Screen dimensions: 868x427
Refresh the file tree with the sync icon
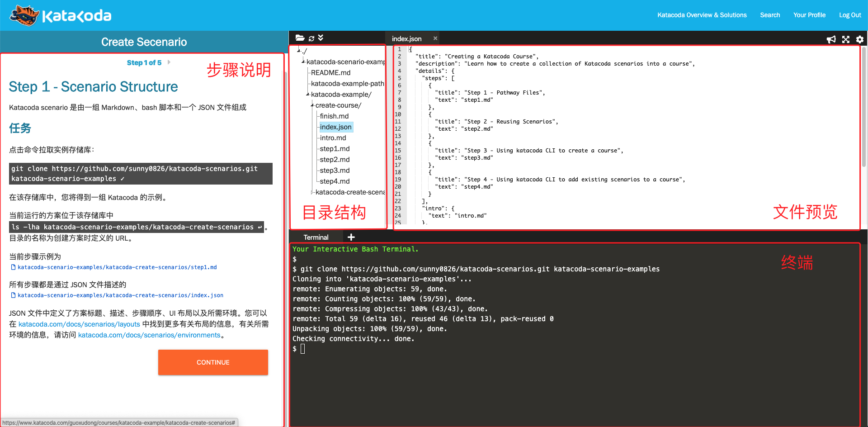pos(311,38)
